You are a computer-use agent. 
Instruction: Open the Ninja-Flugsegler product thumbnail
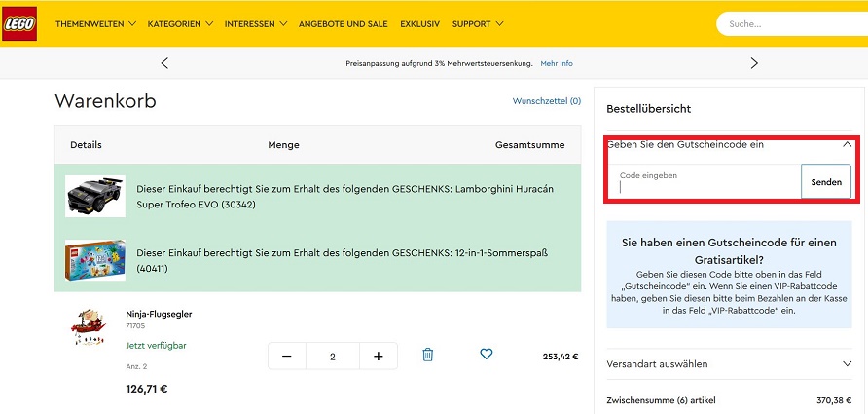tap(88, 327)
